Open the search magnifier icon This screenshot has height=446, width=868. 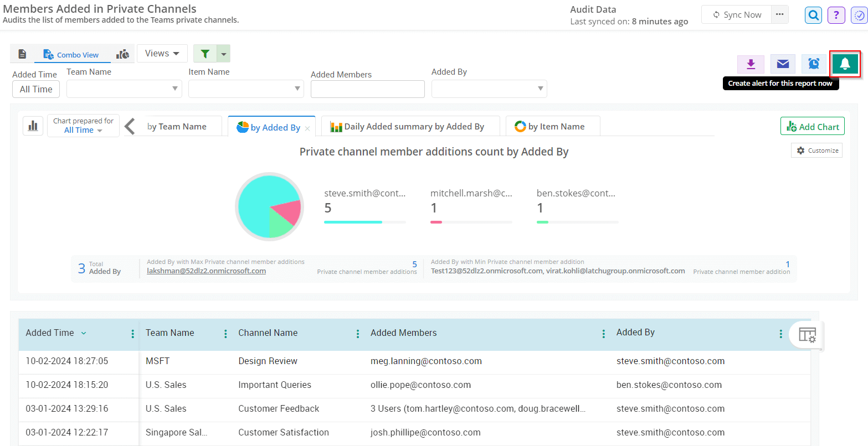point(813,15)
